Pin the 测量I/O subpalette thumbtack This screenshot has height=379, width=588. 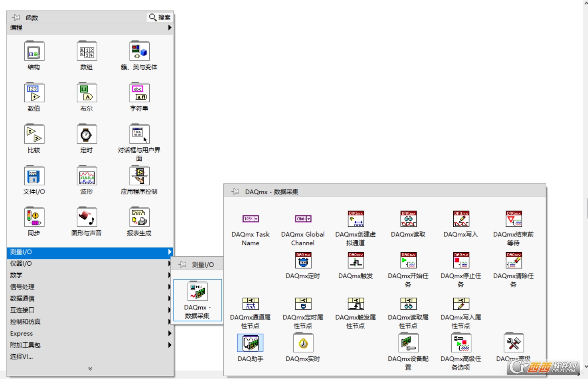(183, 264)
